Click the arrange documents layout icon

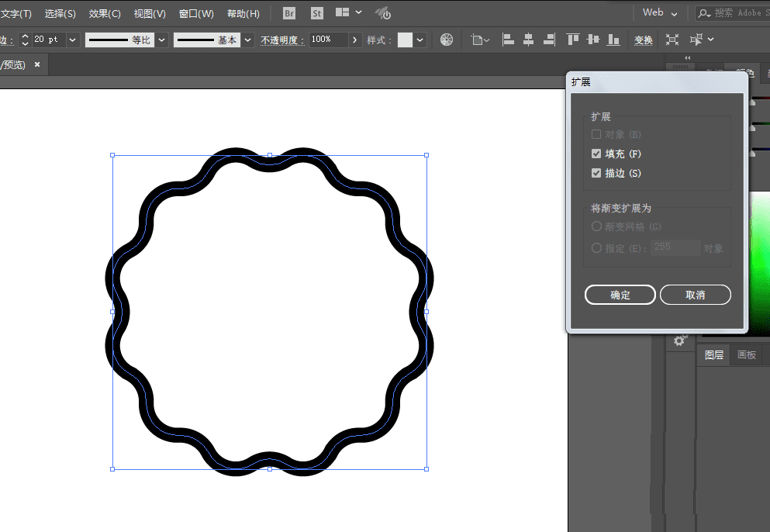tap(343, 13)
